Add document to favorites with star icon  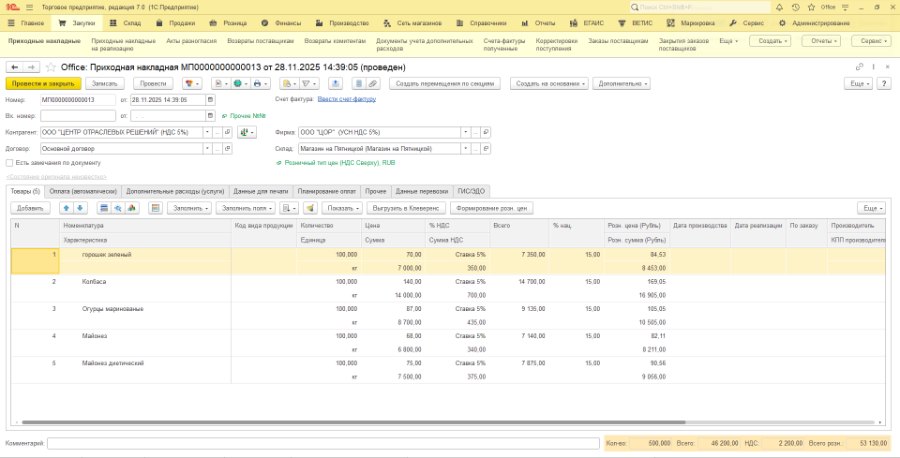(x=51, y=67)
